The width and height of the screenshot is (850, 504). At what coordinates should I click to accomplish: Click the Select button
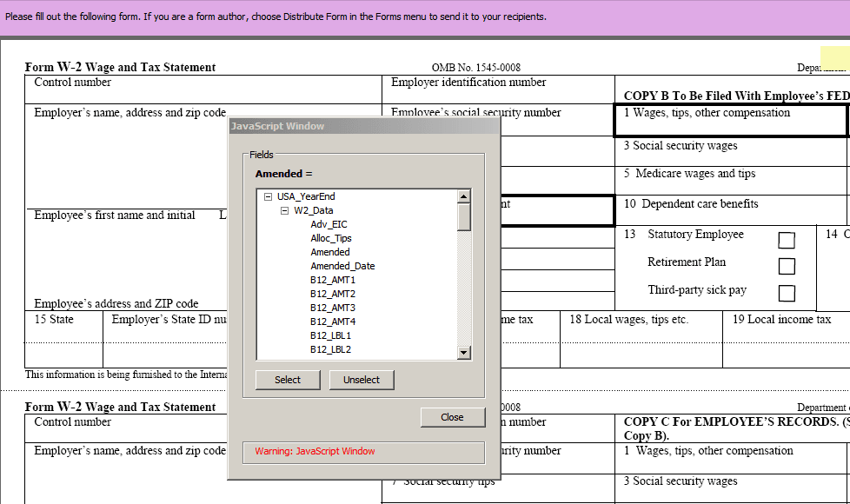tap(288, 380)
